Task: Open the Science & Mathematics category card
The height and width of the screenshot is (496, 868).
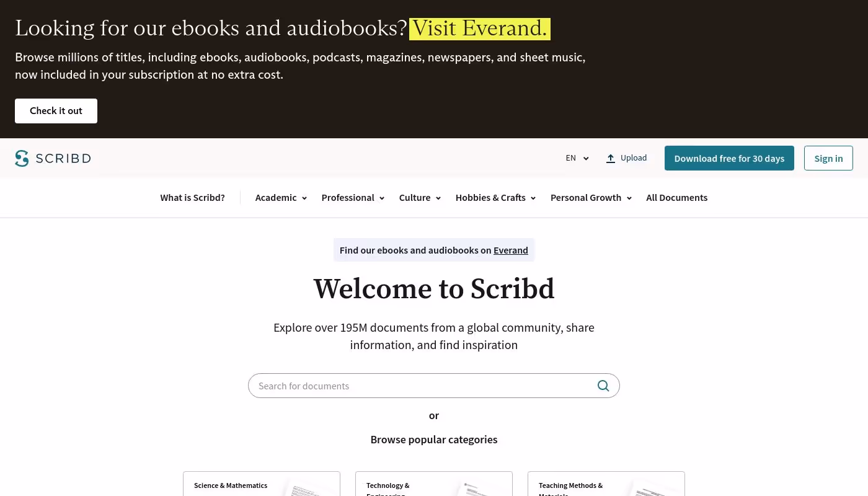Action: [x=262, y=484]
